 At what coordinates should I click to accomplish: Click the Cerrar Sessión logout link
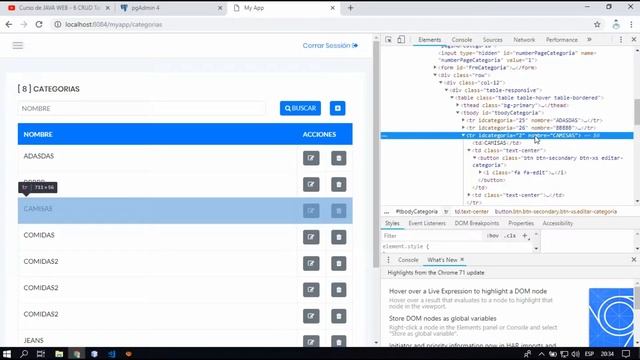(x=330, y=45)
